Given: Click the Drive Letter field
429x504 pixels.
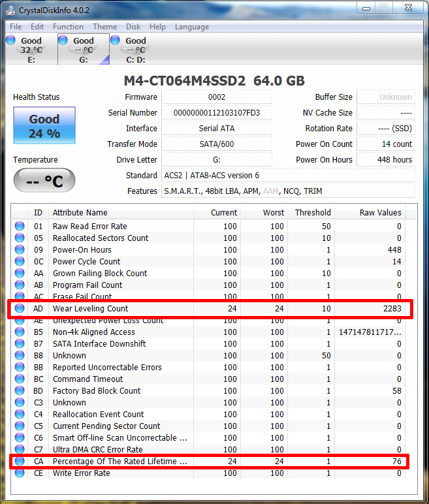Looking at the screenshot, I should 217,160.
